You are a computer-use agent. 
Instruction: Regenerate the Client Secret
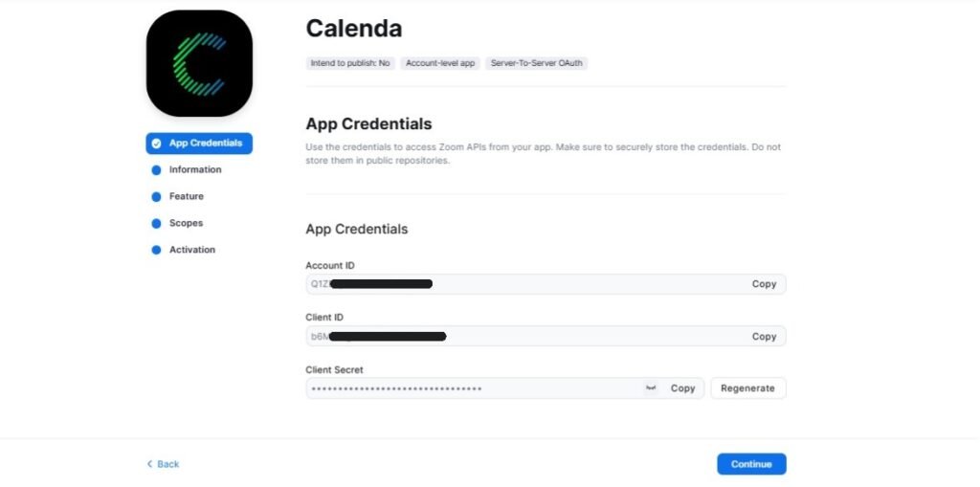[x=747, y=388]
